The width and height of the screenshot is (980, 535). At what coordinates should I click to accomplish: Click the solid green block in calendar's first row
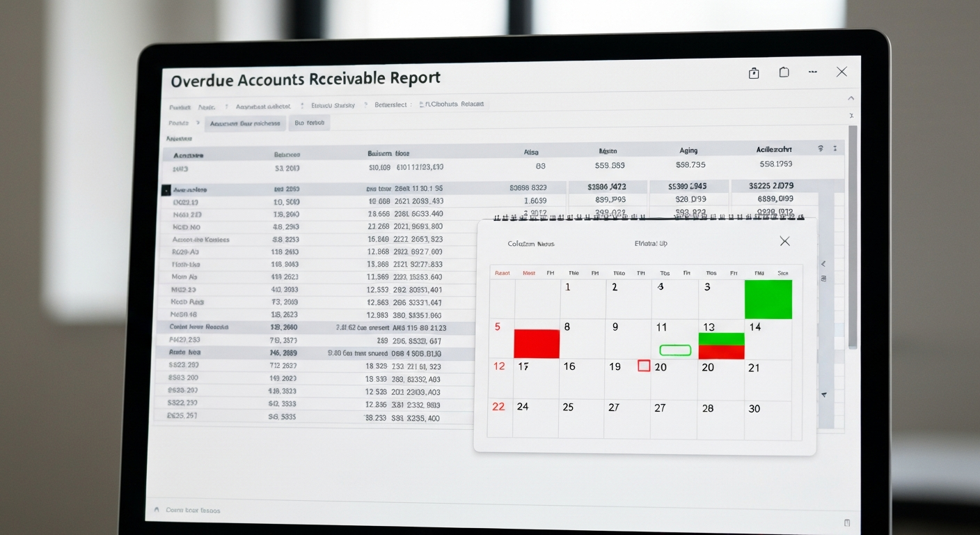(768, 300)
